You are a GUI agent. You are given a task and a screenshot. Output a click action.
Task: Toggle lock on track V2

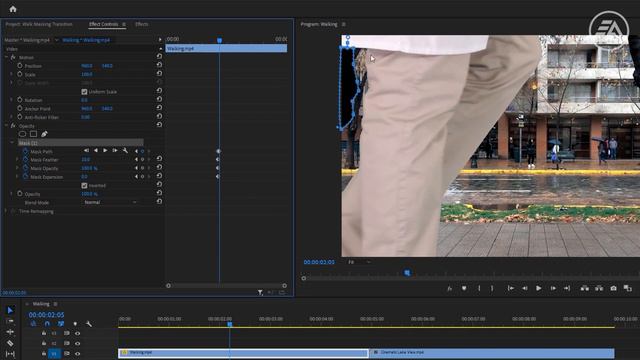[x=44, y=343]
